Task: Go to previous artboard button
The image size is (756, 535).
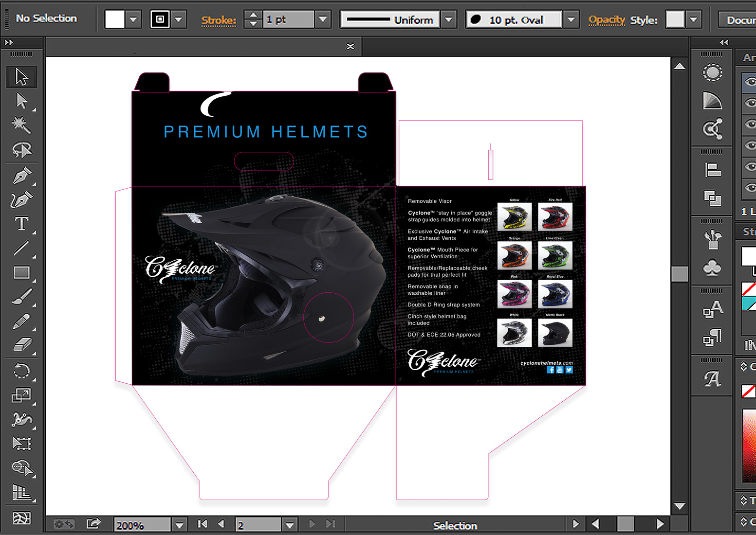Action: (221, 524)
